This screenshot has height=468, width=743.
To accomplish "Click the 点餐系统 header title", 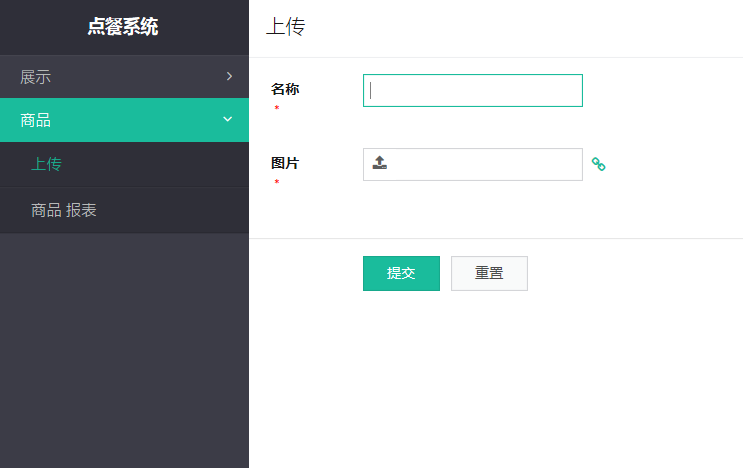I will click(x=123, y=27).
